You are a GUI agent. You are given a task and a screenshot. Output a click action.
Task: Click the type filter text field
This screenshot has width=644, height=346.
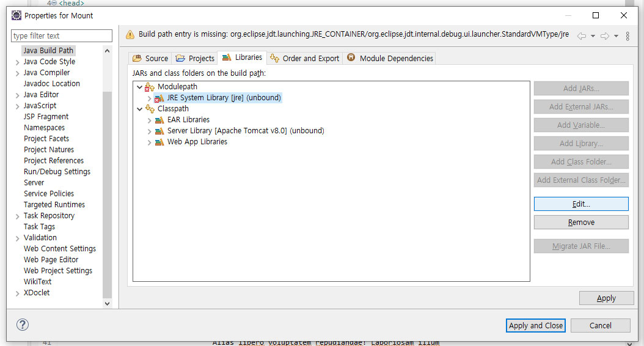click(62, 35)
